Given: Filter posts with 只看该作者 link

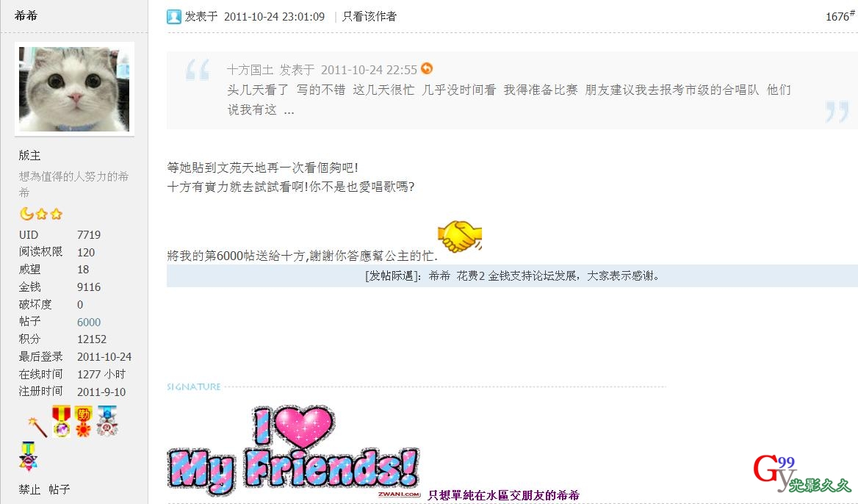Looking at the screenshot, I should 369,16.
